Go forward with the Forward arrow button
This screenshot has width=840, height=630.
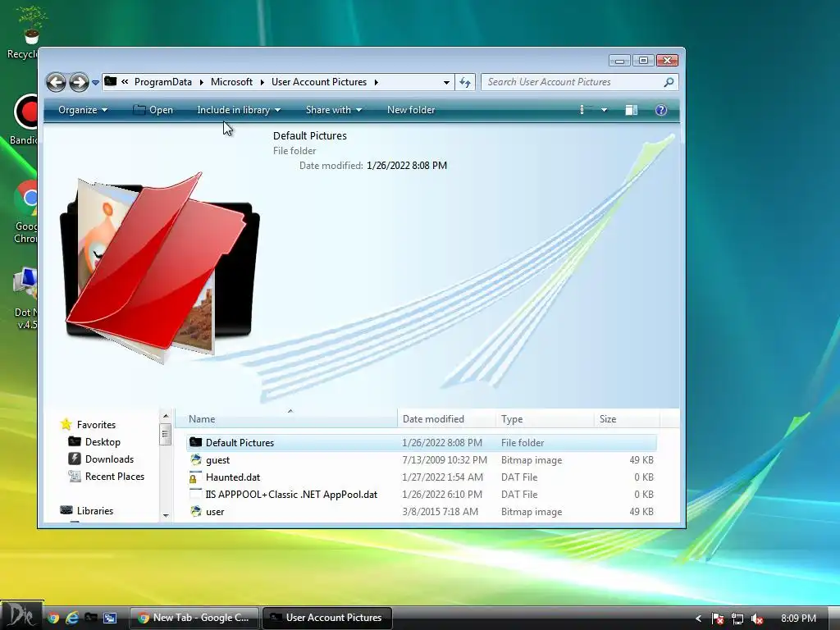click(79, 82)
